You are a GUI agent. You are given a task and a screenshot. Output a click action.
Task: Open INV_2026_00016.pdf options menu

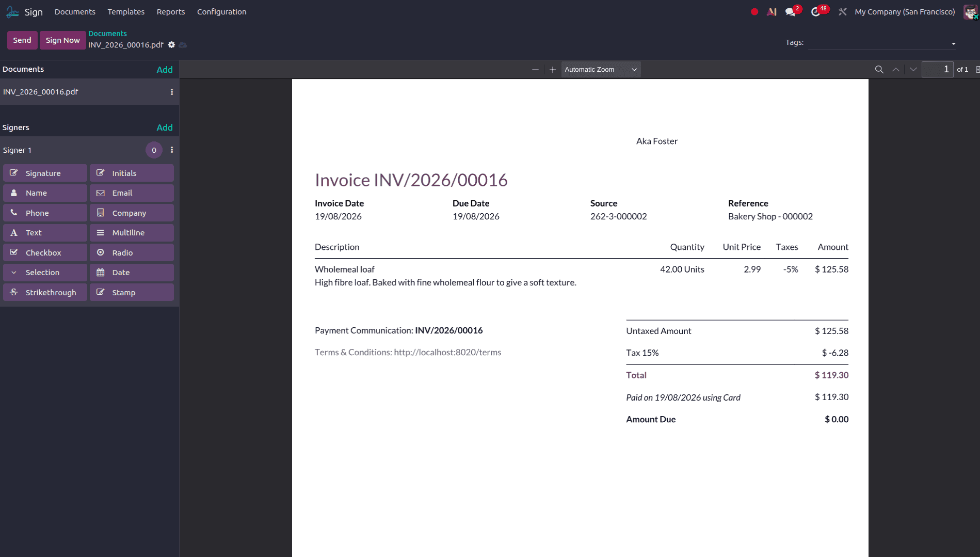pos(172,92)
